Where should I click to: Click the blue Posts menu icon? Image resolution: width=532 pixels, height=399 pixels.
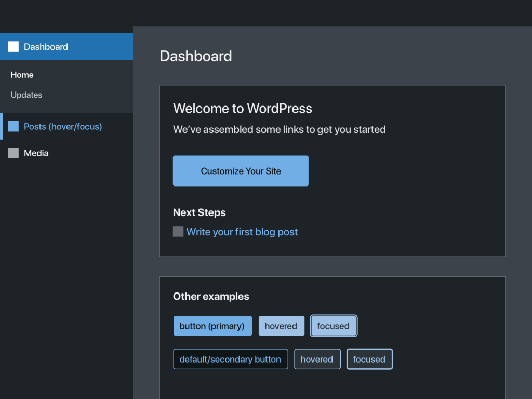pos(13,126)
